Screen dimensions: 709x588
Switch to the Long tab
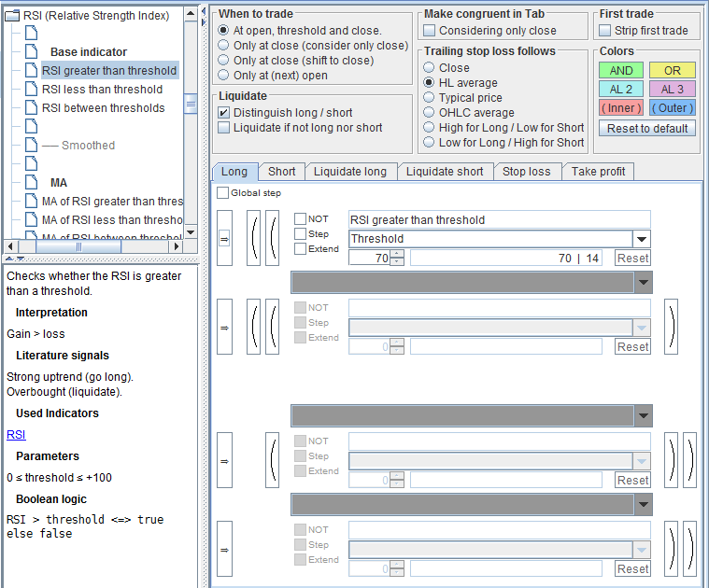234,172
